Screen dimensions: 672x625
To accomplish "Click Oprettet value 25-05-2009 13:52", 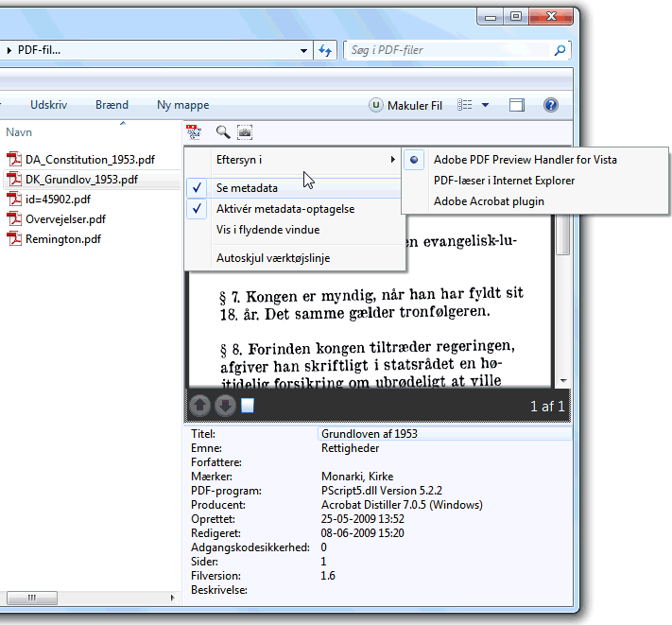I will pyautogui.click(x=363, y=519).
